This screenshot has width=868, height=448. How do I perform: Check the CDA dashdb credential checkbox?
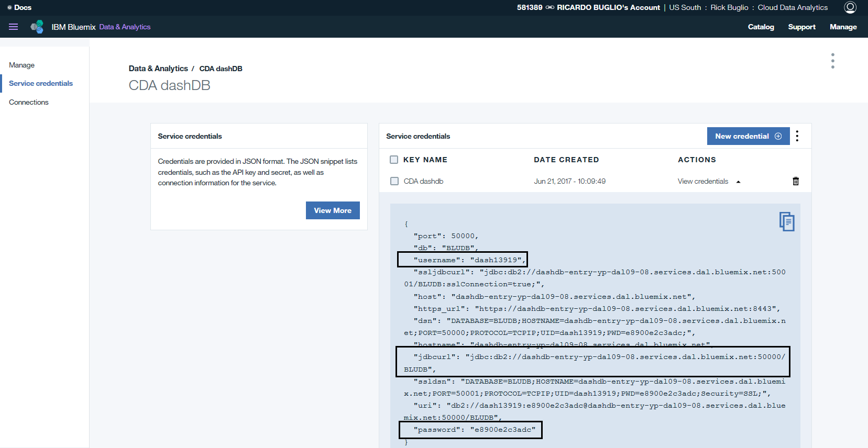click(394, 181)
